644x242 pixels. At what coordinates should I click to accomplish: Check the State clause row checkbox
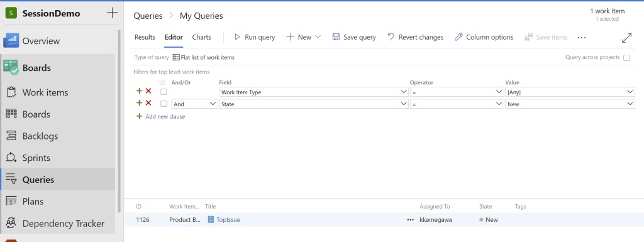[164, 104]
